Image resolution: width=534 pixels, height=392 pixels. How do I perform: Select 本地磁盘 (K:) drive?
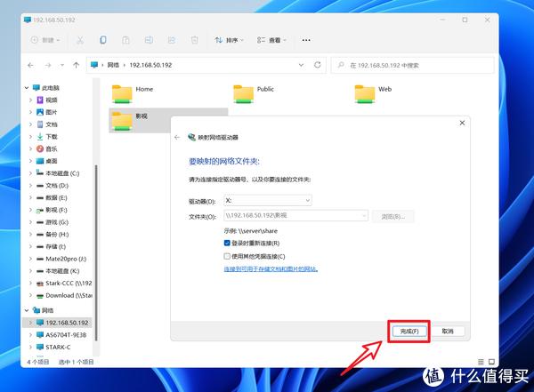click(x=62, y=271)
